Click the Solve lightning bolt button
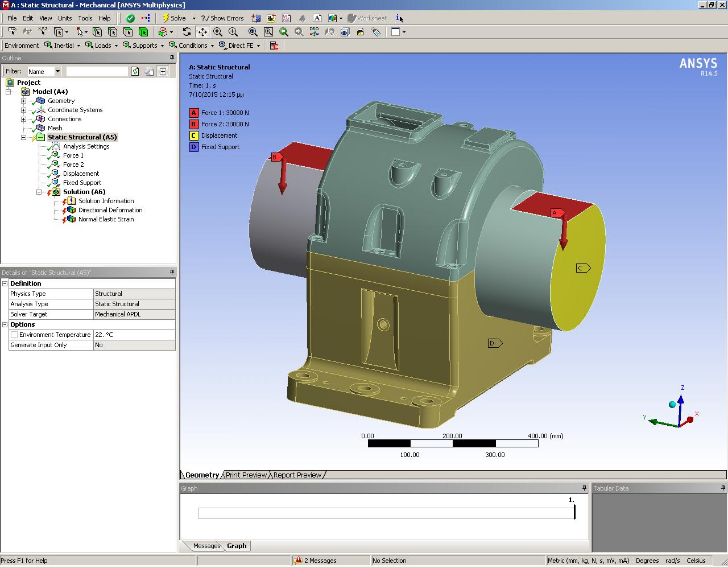Viewport: 728px width, 568px height. coord(173,18)
